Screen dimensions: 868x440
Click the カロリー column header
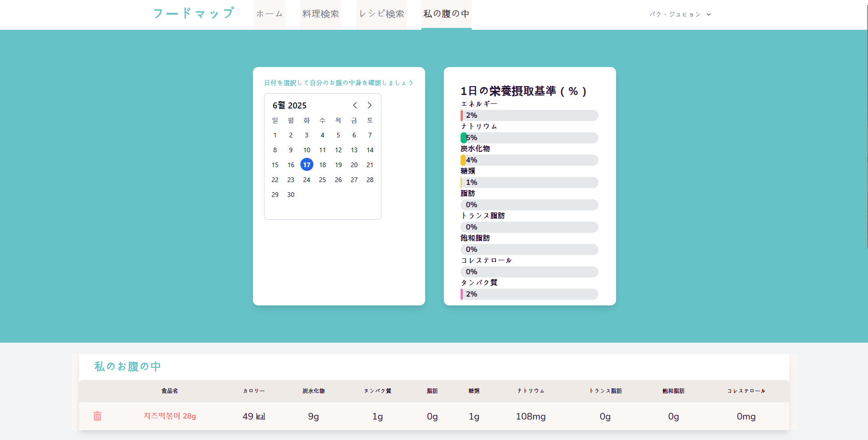[x=254, y=391]
